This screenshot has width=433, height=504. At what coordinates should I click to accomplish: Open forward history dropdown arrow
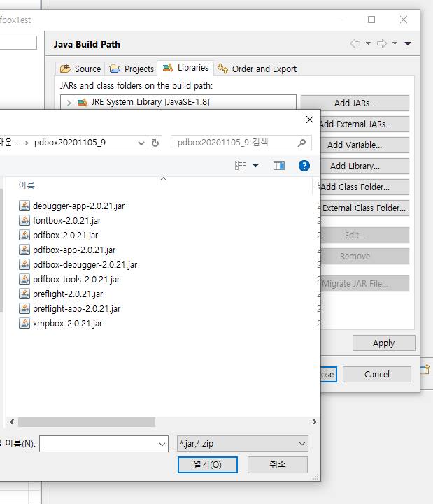tap(395, 43)
